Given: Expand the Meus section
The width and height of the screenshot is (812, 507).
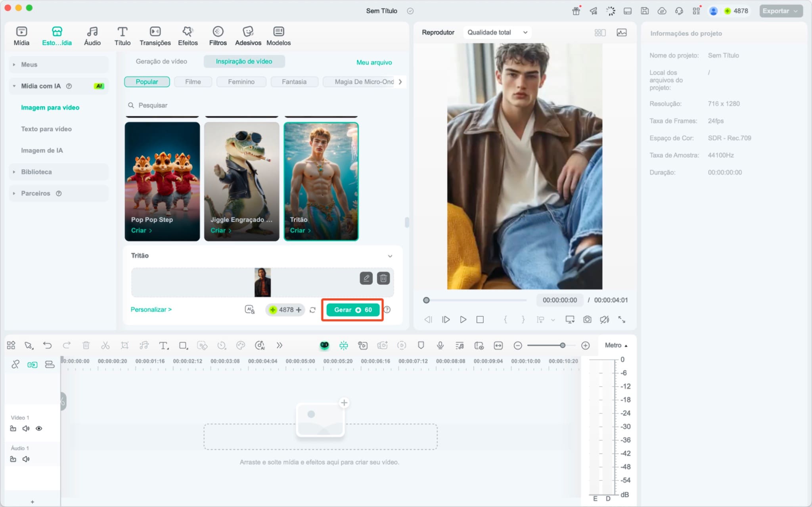Looking at the screenshot, I should coord(58,65).
